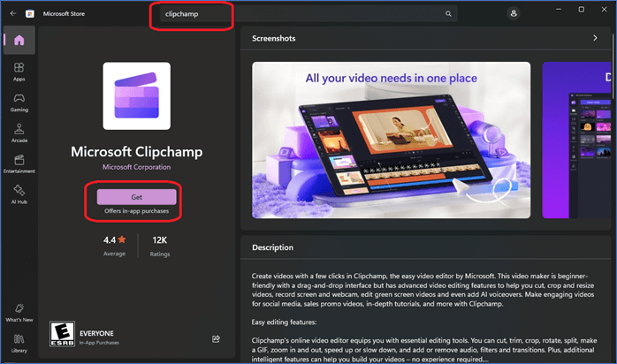Click the Get button
This screenshot has height=364, width=617.
pos(136,197)
